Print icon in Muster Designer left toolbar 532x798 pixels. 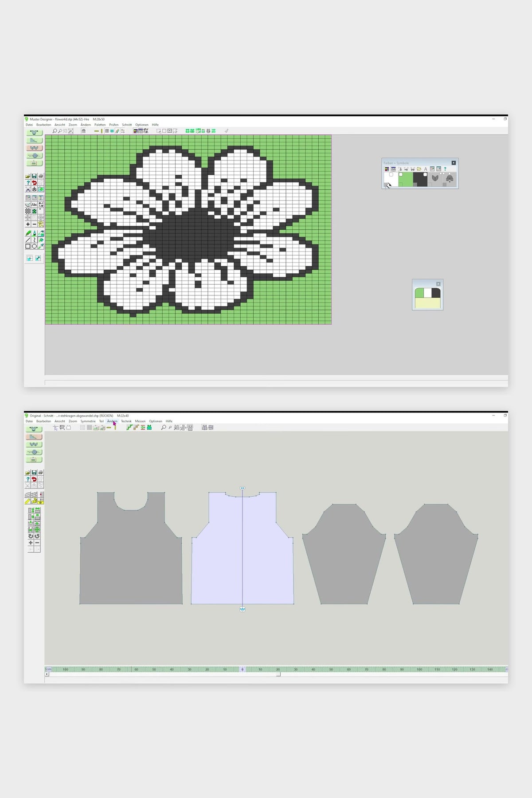pyautogui.click(x=40, y=176)
